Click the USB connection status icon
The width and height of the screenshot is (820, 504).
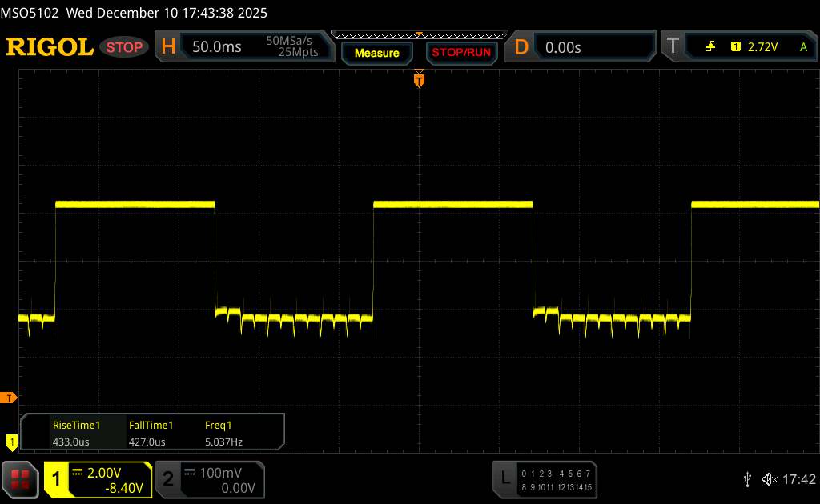coord(747,478)
